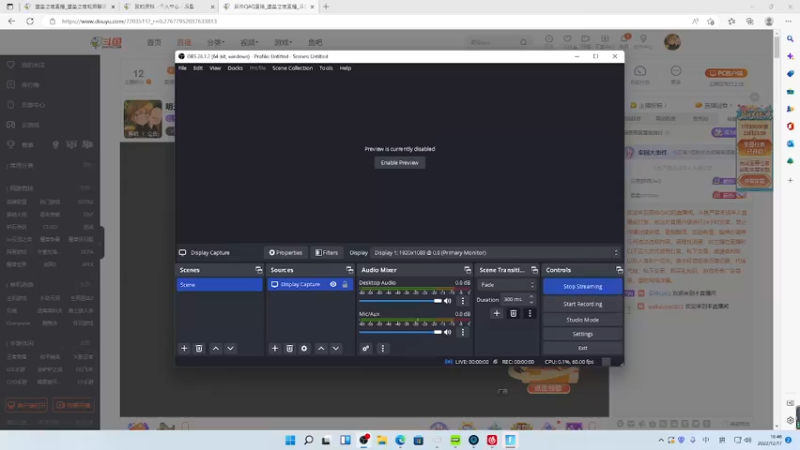Open Mic/Aux three-dot options
800x450 pixels.
click(463, 332)
